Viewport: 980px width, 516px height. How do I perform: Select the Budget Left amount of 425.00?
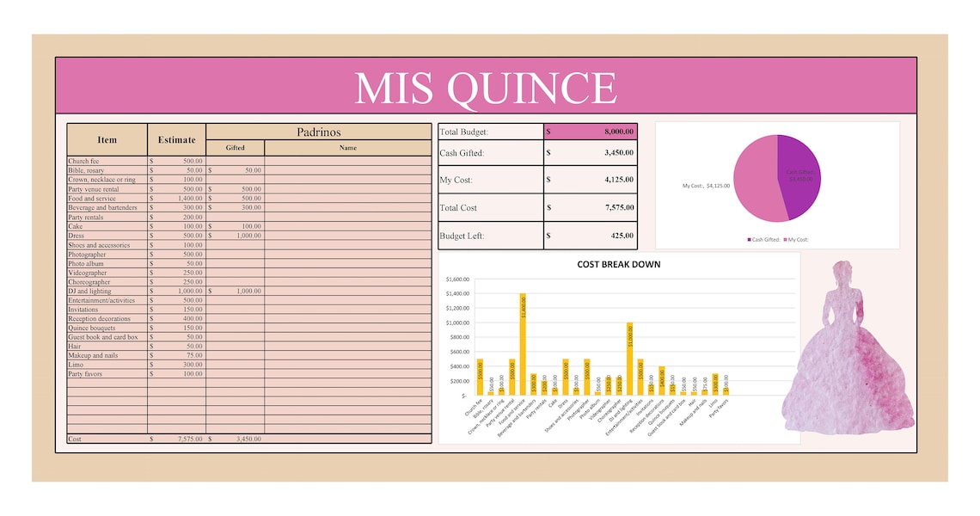pos(589,236)
